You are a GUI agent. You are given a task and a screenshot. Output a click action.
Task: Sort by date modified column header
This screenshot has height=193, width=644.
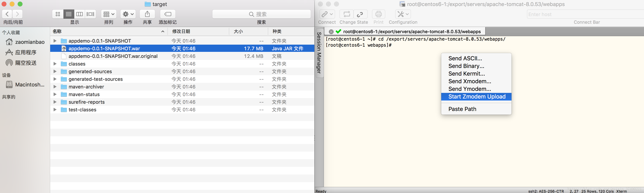pos(198,31)
